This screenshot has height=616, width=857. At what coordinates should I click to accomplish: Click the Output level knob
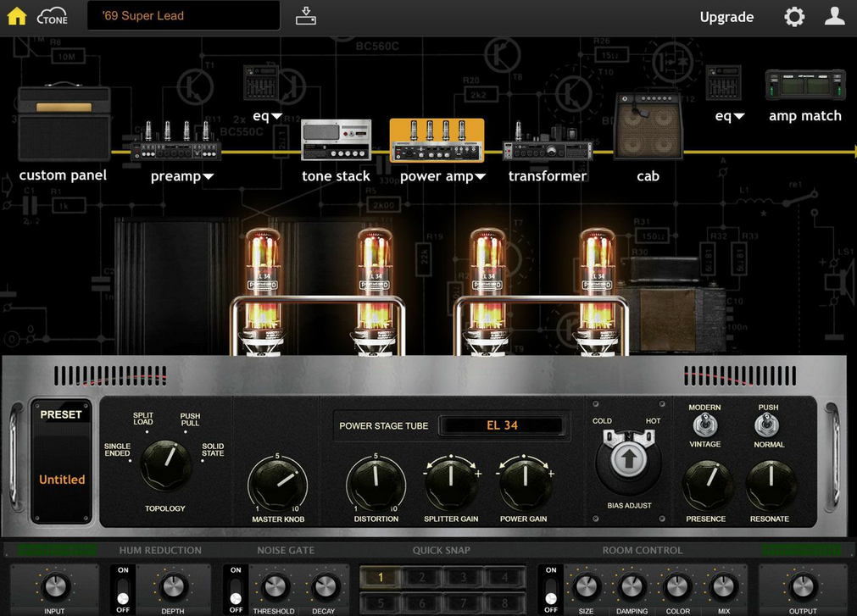pos(803,586)
